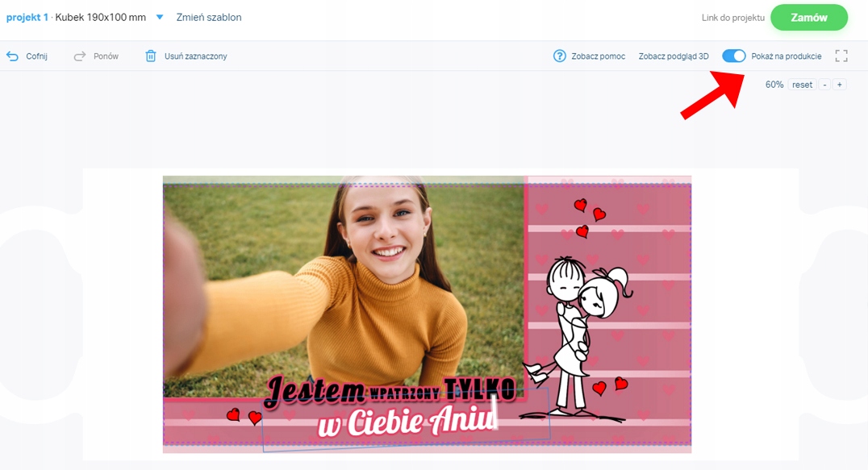Viewport: 868px width, 470px height.
Task: Select the 'Jestem' headline text
Action: tap(315, 392)
